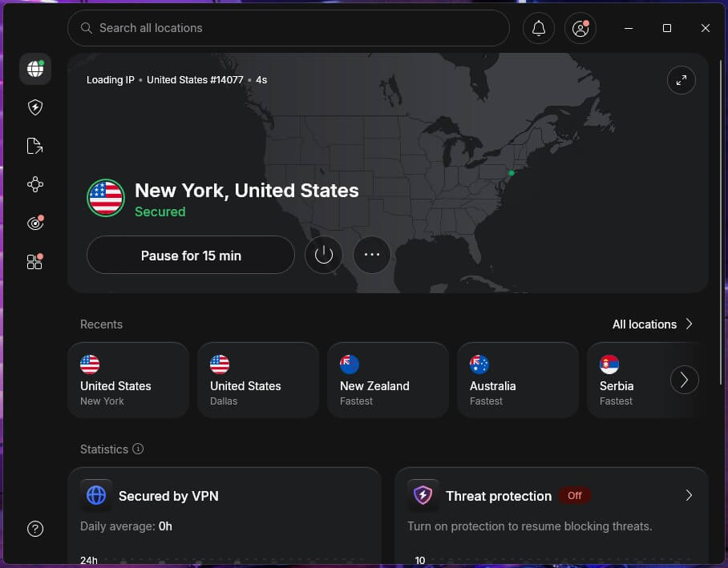Open Dark Web Monitor radar icon in sidebar
Viewport: 728px width, 568px height.
35,223
